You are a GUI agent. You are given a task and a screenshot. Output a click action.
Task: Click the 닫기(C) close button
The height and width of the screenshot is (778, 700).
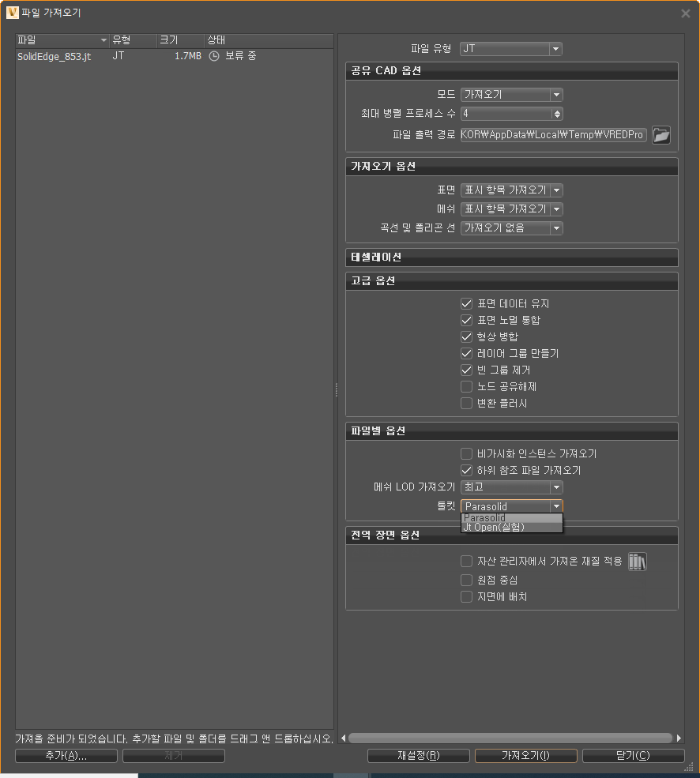point(633,756)
